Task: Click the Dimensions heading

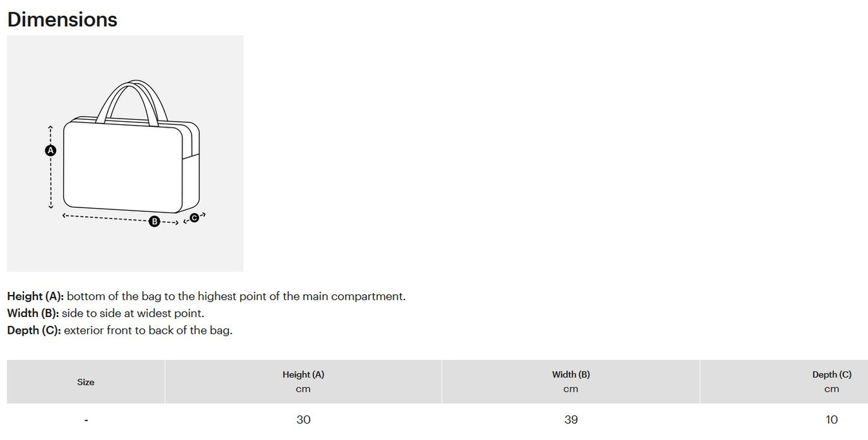Action: click(62, 19)
